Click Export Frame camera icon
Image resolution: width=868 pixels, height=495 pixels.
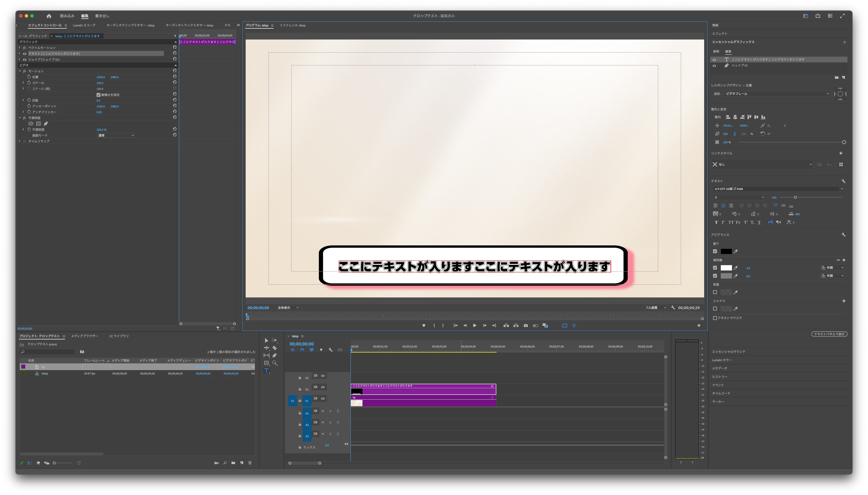click(x=526, y=326)
